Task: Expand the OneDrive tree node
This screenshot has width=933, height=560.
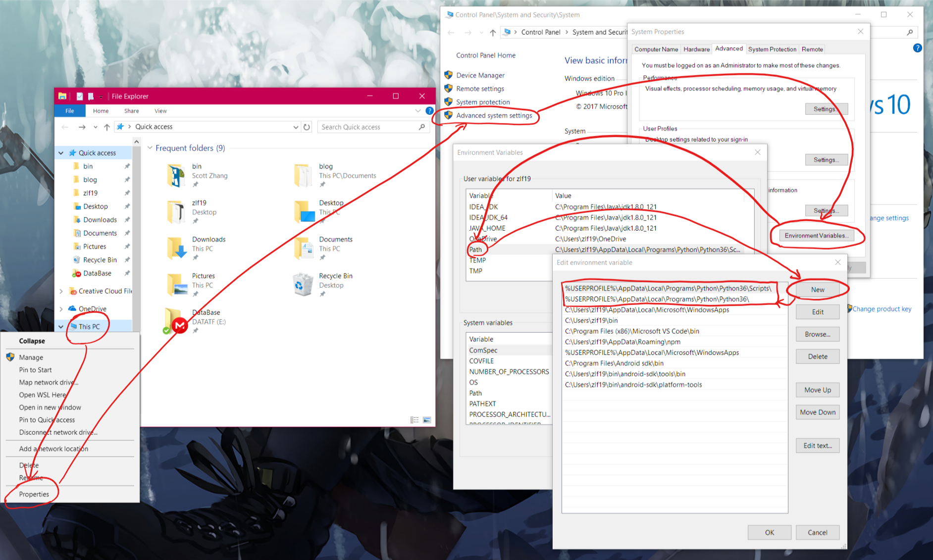Action: pos(61,309)
